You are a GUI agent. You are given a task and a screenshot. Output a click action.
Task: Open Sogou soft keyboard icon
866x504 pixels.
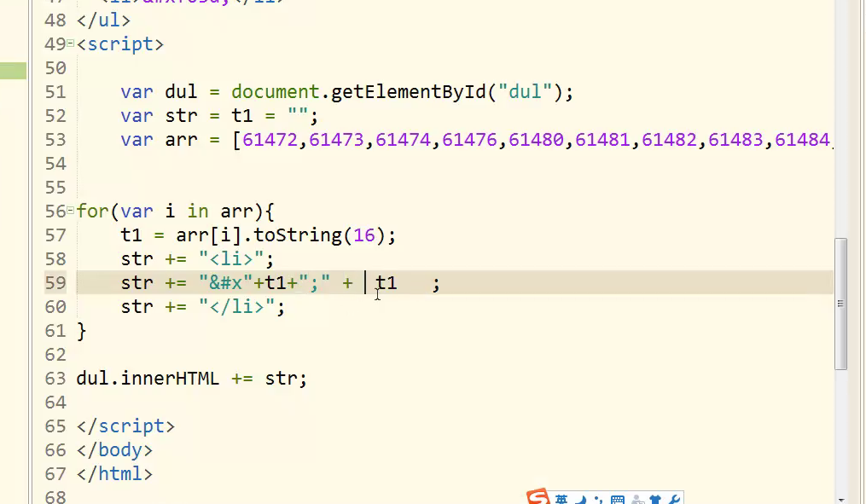coord(618,500)
